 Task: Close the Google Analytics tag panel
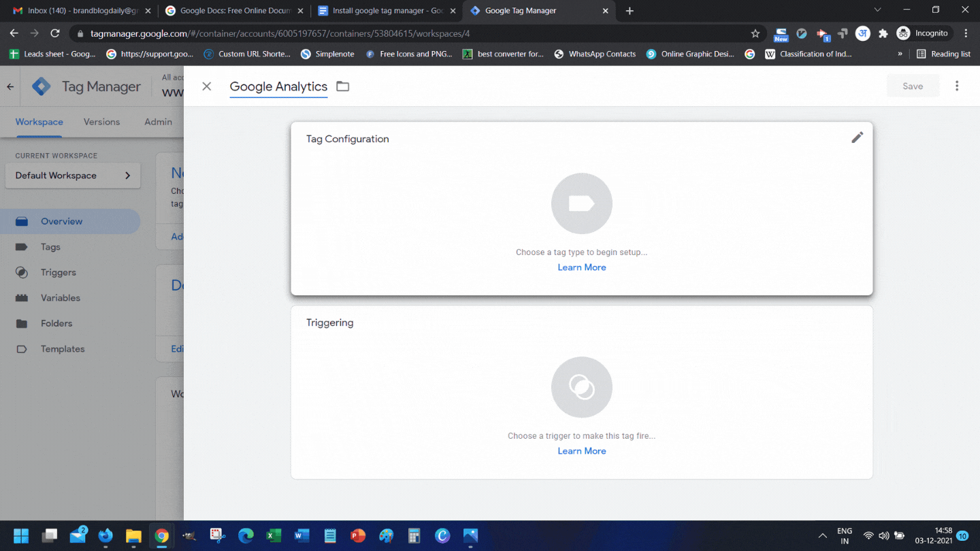(207, 86)
